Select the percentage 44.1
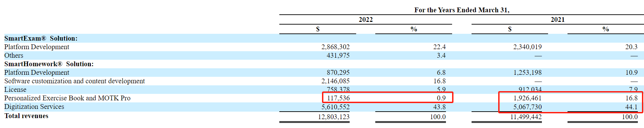 tap(631, 107)
